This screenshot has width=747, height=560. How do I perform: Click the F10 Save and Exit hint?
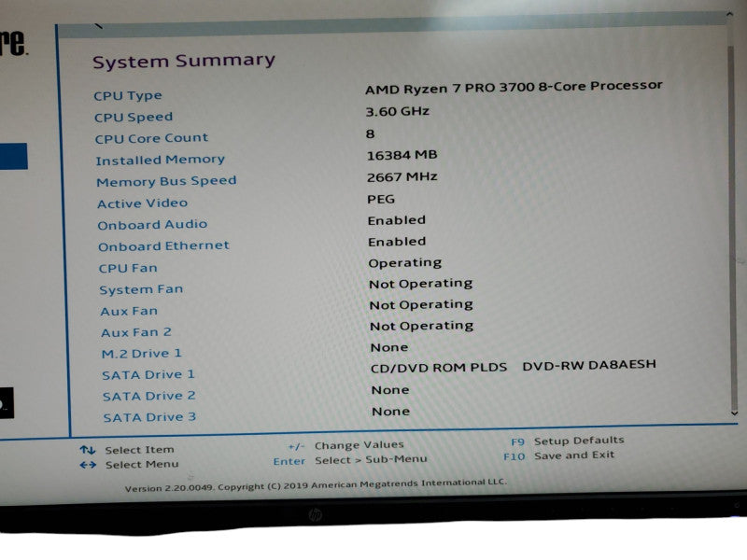click(559, 455)
